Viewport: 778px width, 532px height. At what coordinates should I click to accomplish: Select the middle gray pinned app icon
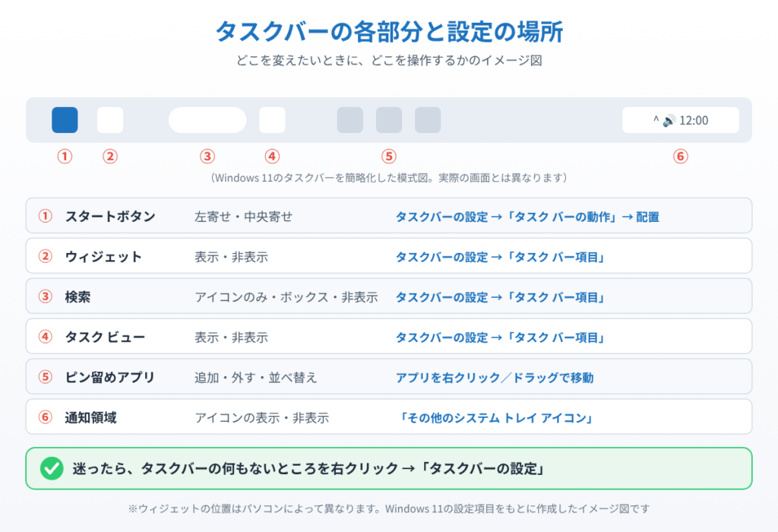(389, 120)
